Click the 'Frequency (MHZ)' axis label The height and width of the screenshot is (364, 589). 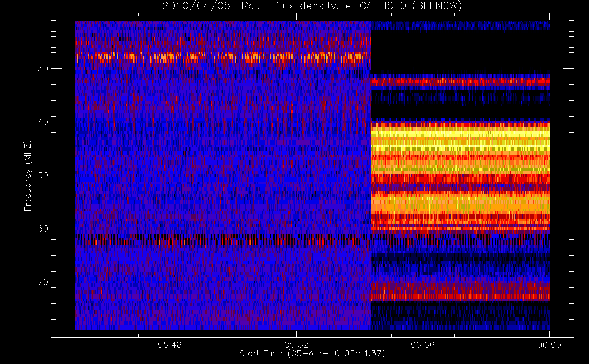click(x=28, y=175)
